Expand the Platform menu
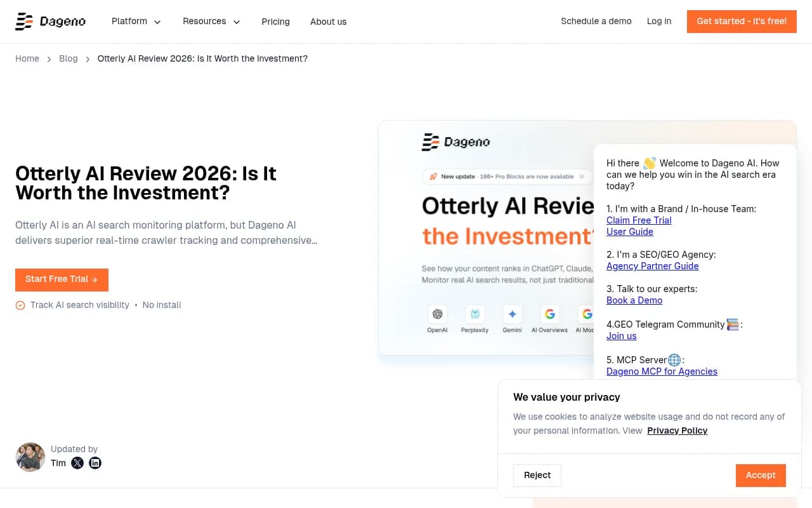812x508 pixels. click(136, 22)
